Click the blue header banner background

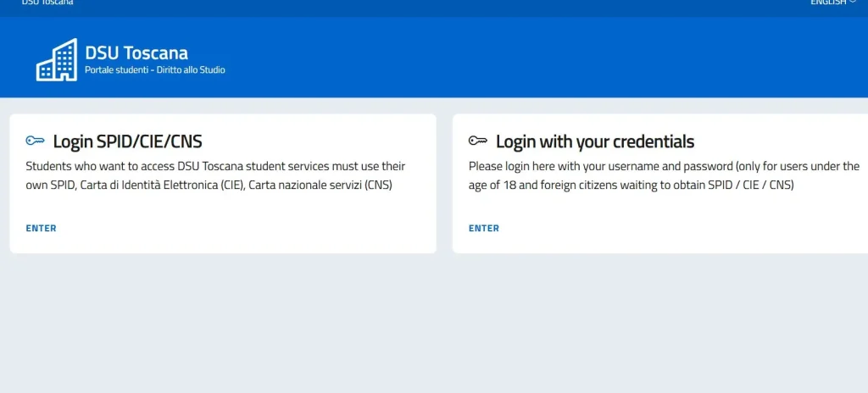point(509,59)
